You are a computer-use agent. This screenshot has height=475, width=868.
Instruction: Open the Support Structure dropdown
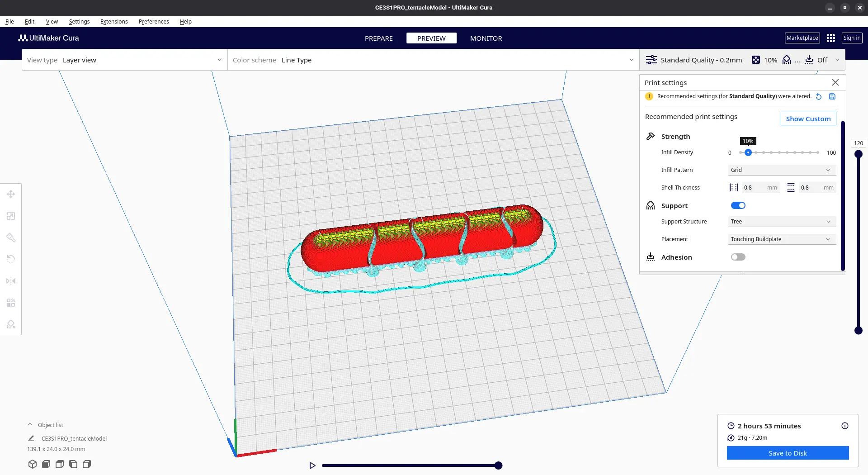point(782,222)
